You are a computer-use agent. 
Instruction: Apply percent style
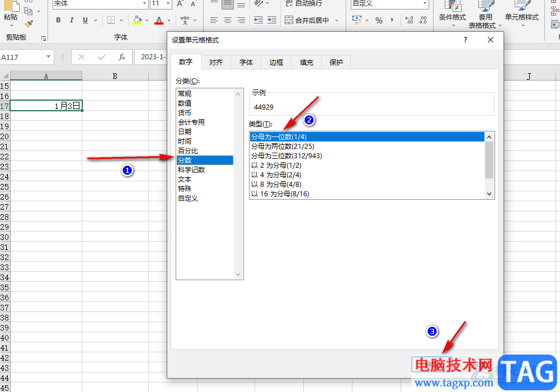coord(379,20)
